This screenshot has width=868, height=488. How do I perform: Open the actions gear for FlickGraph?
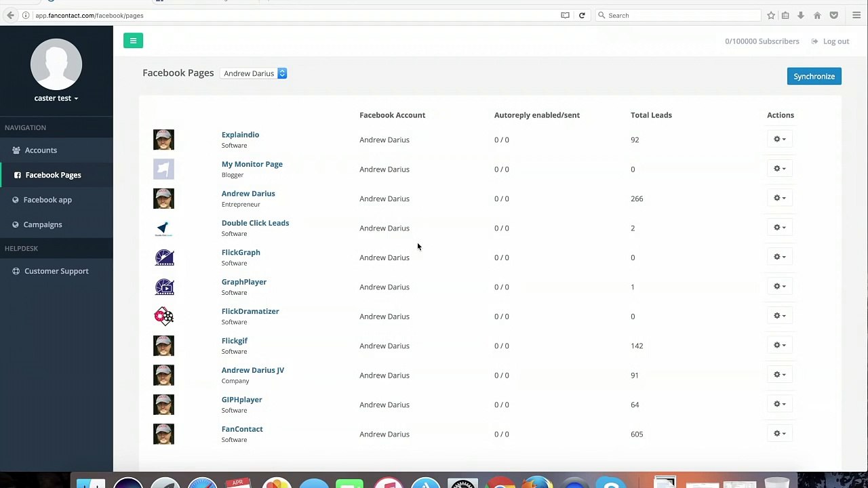(780, 257)
